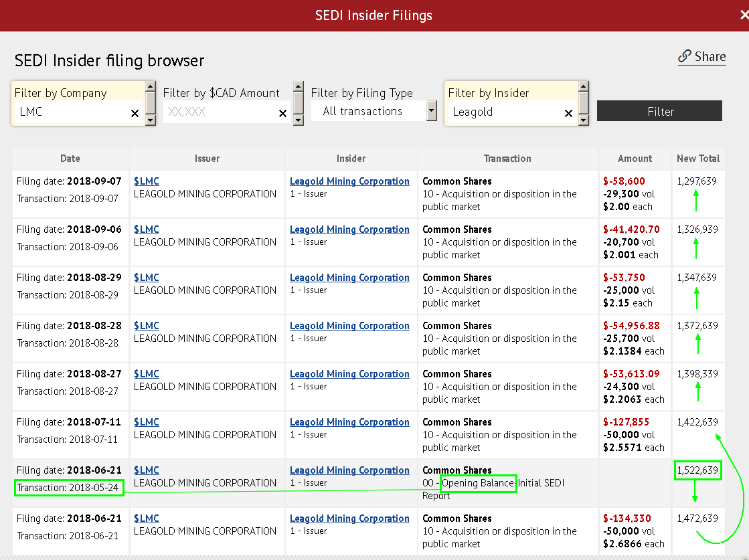The width and height of the screenshot is (749, 560).
Task: Select the amount $-127,855
Action: point(627,422)
